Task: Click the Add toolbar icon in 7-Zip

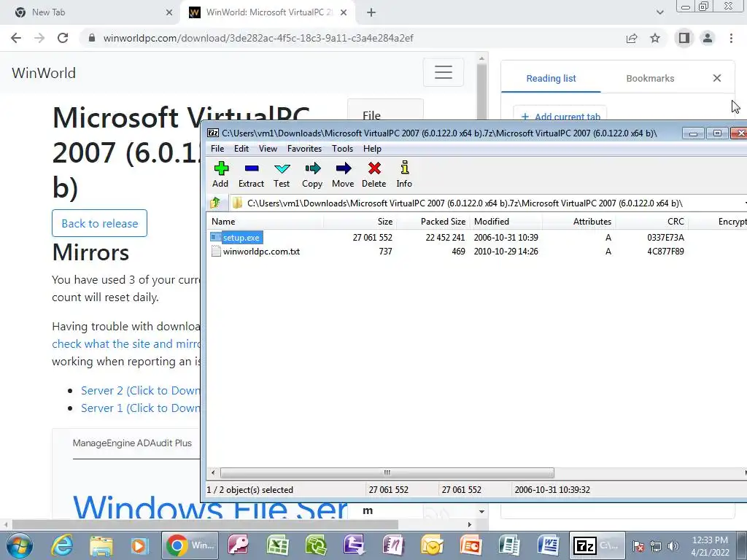Action: (x=220, y=175)
